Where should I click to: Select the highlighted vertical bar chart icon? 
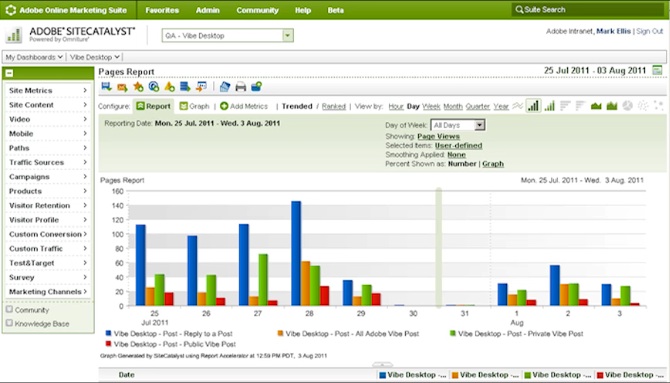tap(533, 106)
